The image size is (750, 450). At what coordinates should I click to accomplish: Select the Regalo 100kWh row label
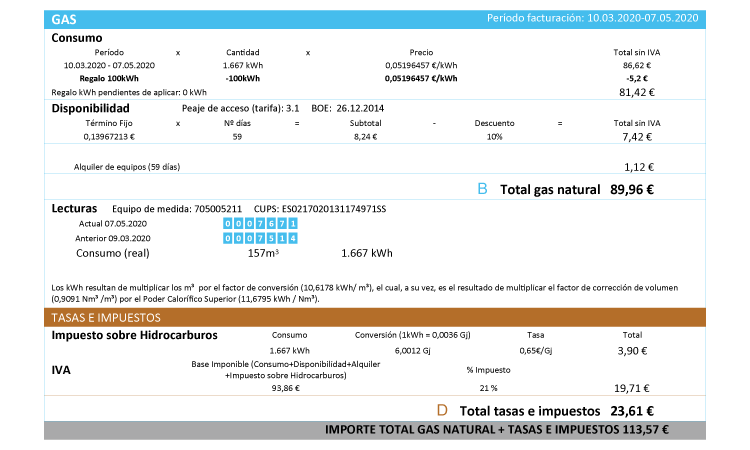pos(109,77)
